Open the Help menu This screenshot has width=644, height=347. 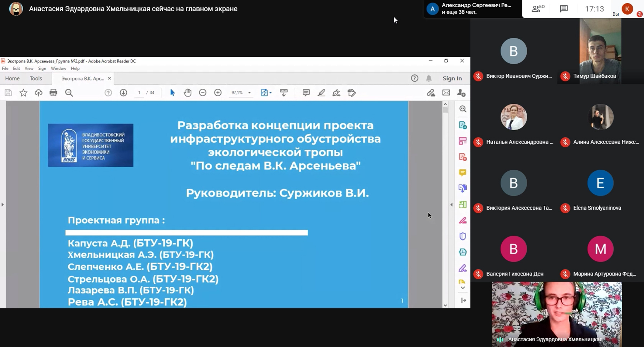75,68
